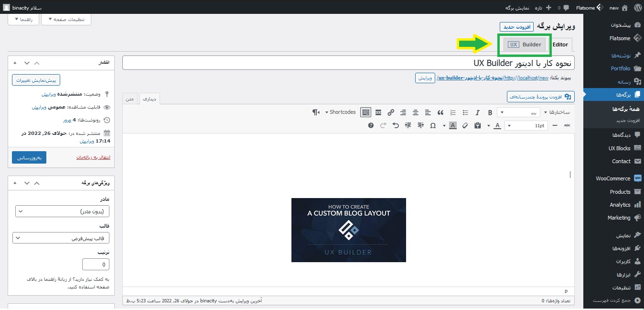This screenshot has height=310, width=644.
Task: Apply italic formatting from the toolbar
Action: click(477, 112)
